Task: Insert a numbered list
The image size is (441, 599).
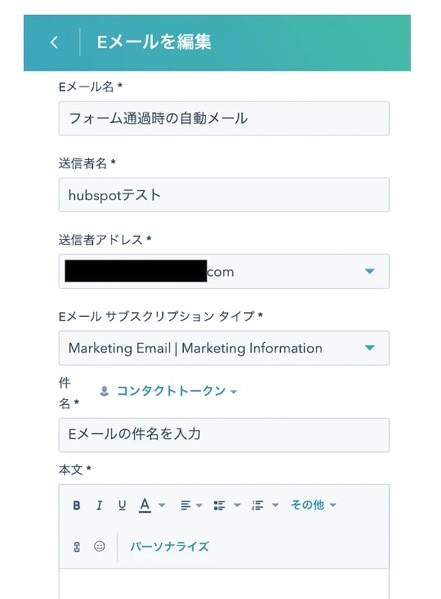Action: pos(258,505)
